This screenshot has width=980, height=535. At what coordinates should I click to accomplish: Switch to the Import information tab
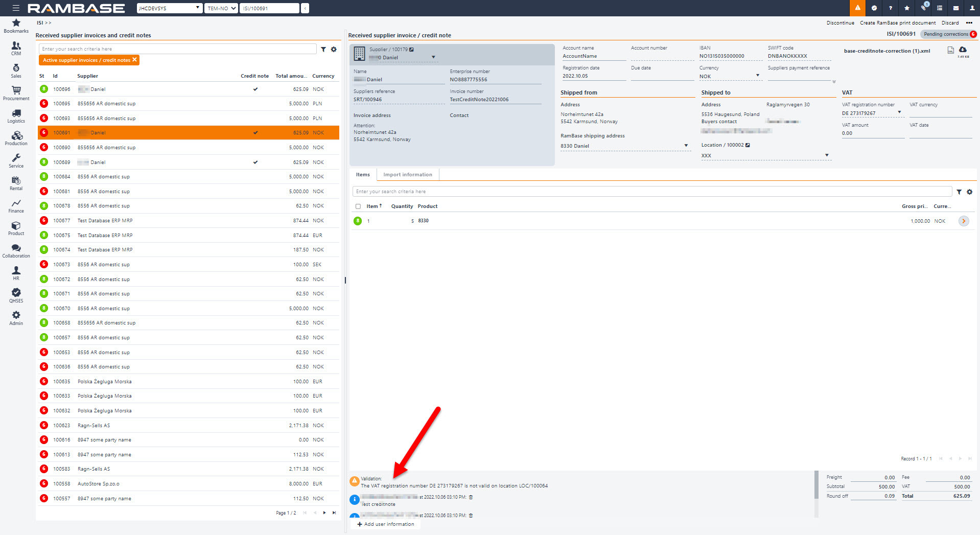point(407,175)
